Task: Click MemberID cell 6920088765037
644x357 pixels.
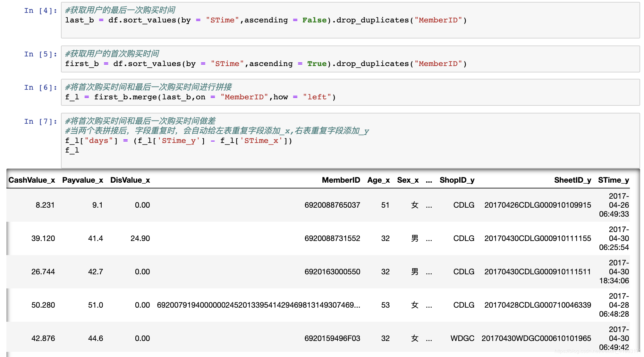Action: click(x=332, y=205)
